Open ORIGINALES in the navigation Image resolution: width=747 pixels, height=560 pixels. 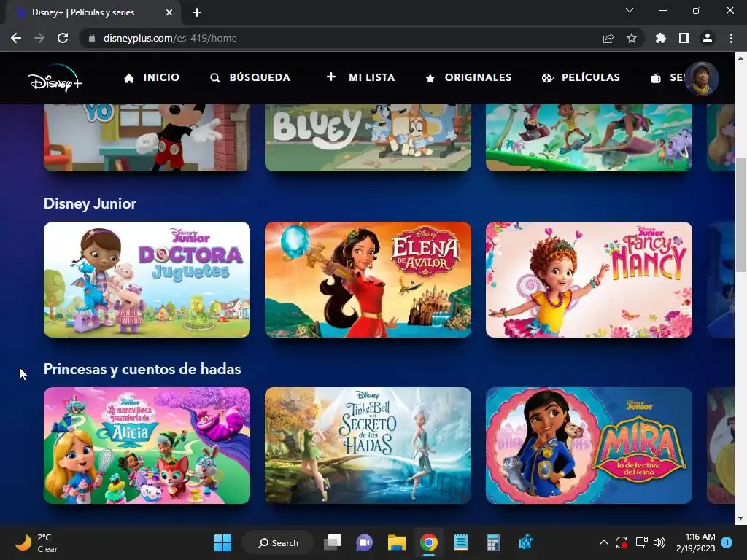click(468, 77)
